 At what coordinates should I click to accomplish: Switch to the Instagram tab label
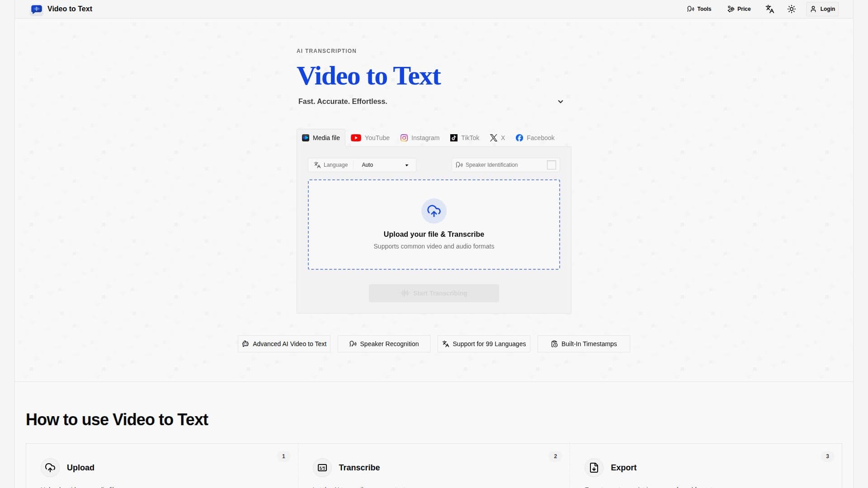pyautogui.click(x=425, y=138)
